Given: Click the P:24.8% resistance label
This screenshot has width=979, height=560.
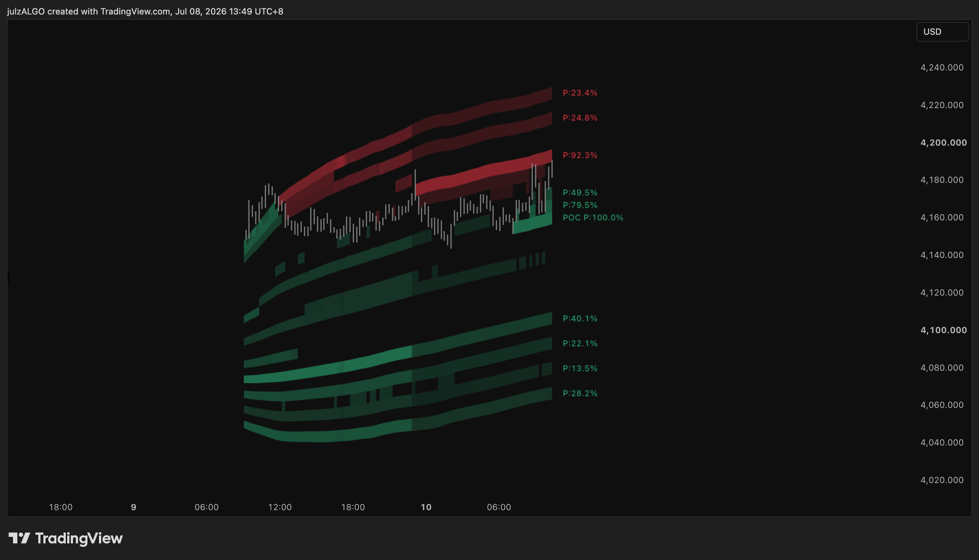Looking at the screenshot, I should click(x=580, y=118).
